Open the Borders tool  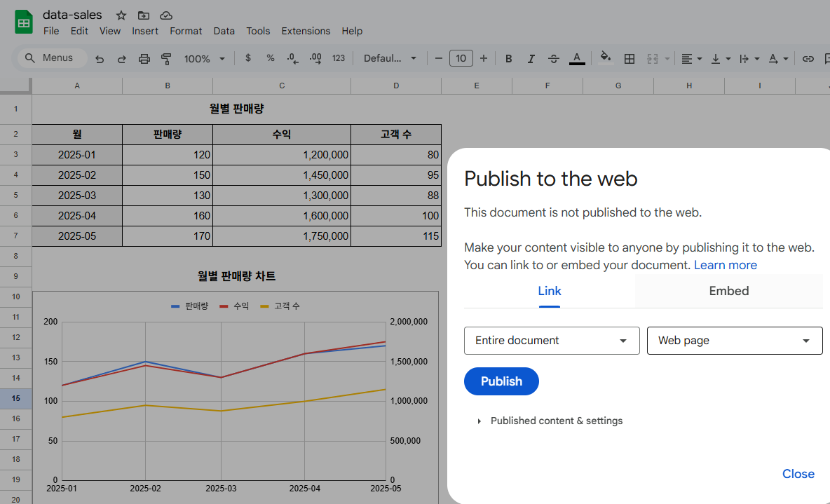[630, 59]
